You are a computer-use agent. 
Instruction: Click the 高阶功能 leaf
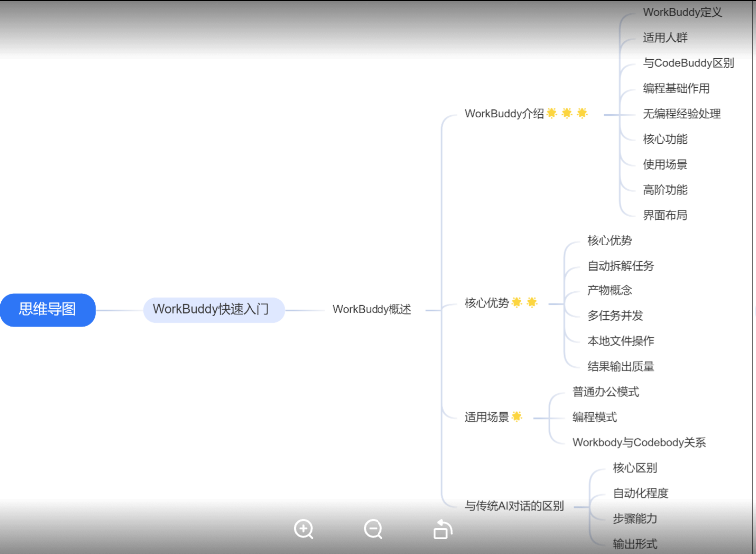(665, 190)
